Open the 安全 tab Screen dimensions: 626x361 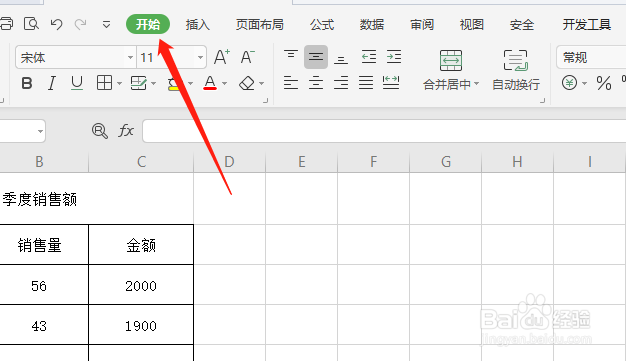coord(521,25)
